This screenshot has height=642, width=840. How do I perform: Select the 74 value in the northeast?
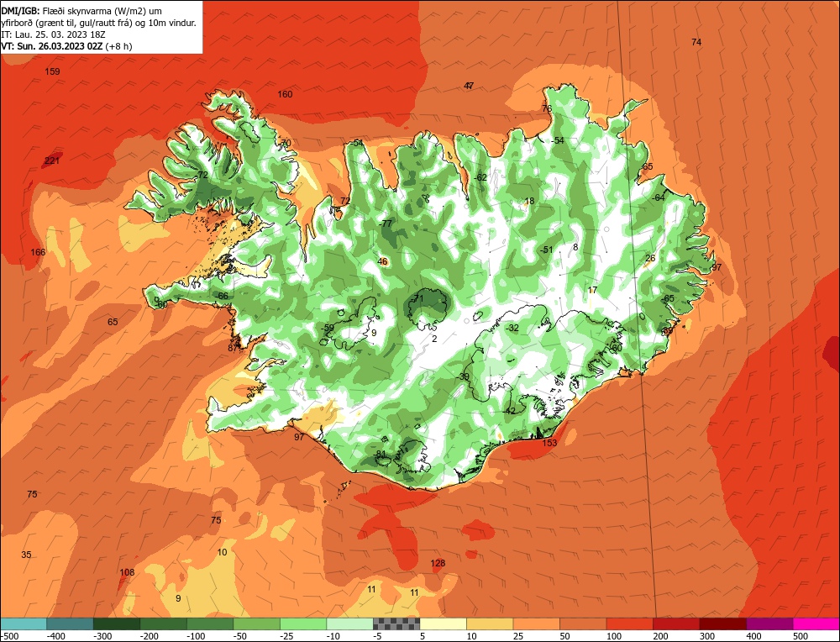click(696, 42)
